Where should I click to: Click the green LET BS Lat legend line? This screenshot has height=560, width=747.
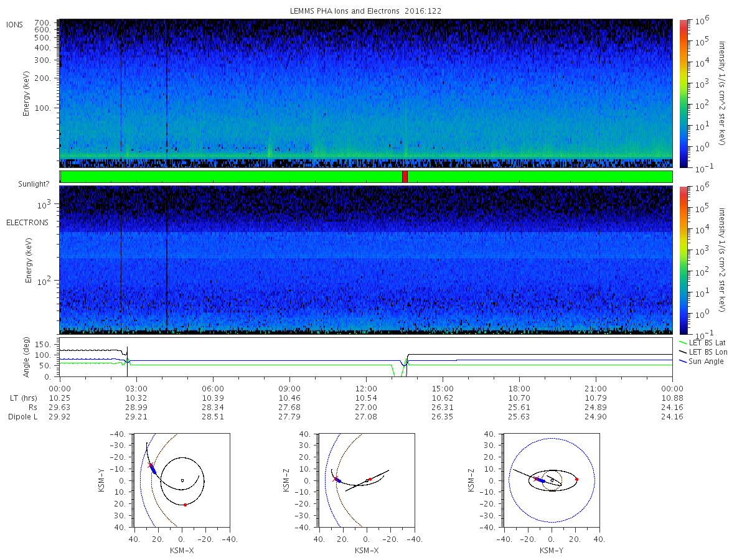pos(684,342)
